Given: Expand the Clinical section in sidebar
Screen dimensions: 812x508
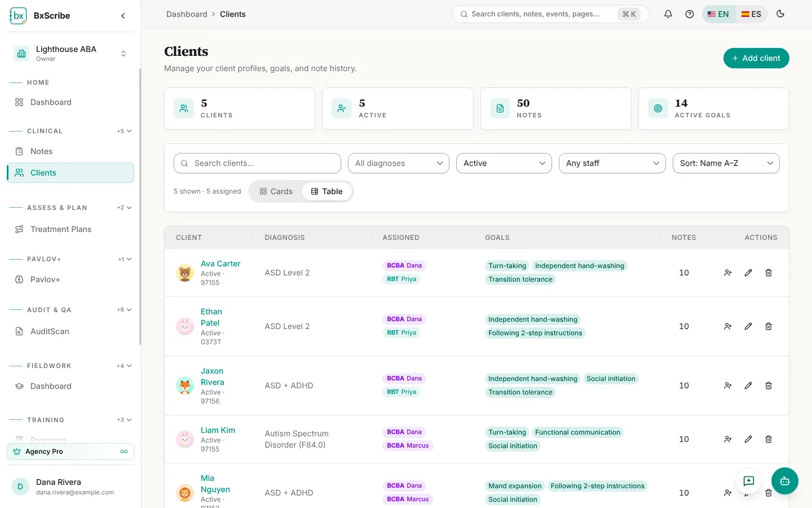Looking at the screenshot, I should [125, 131].
